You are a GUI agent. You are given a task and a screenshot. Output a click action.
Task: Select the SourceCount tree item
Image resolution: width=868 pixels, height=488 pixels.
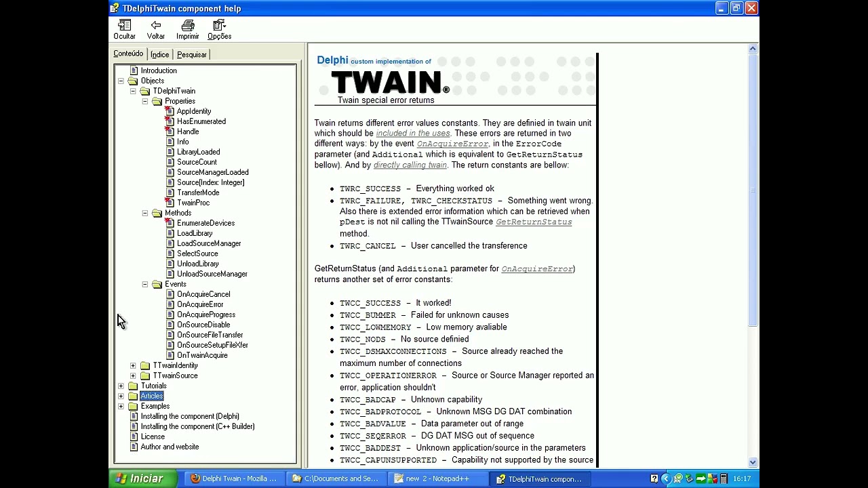197,162
